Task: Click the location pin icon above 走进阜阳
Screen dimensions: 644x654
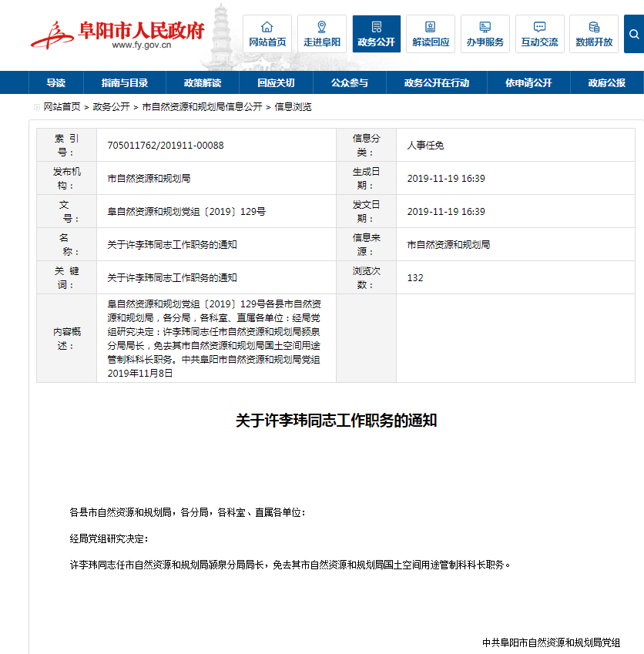Action: coord(321,27)
